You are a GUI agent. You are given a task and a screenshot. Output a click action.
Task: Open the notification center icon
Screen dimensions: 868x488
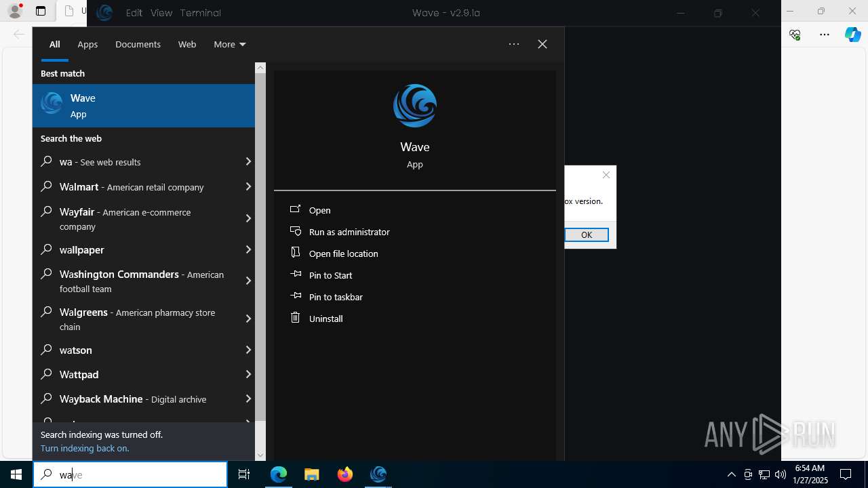coord(846,474)
